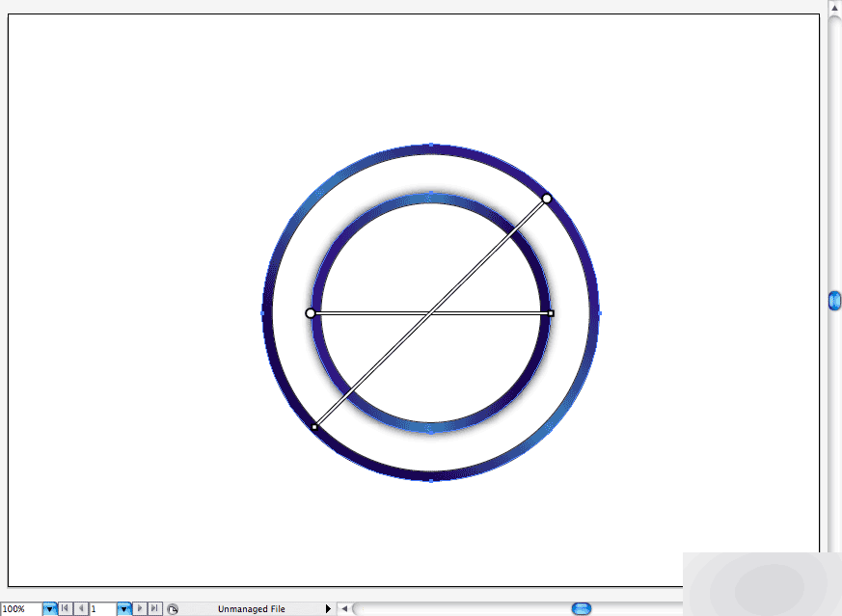
Task: Click the vertical scrollbar up arrow
Action: (x=834, y=7)
